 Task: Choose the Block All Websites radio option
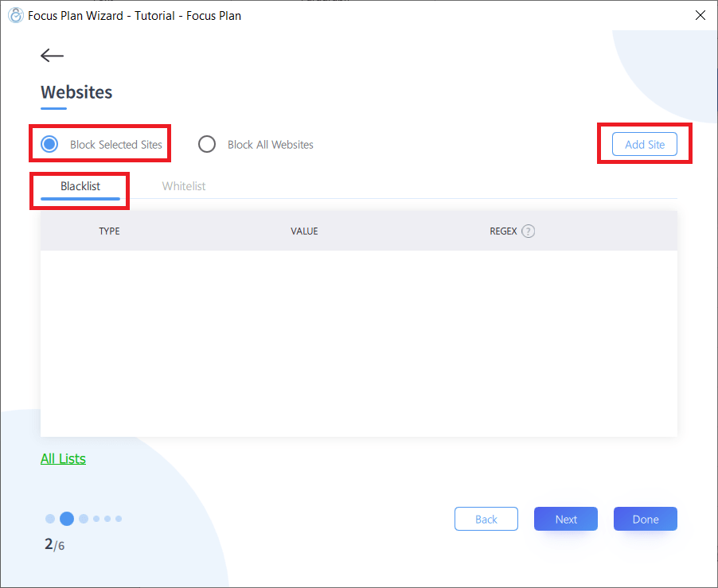(x=207, y=144)
